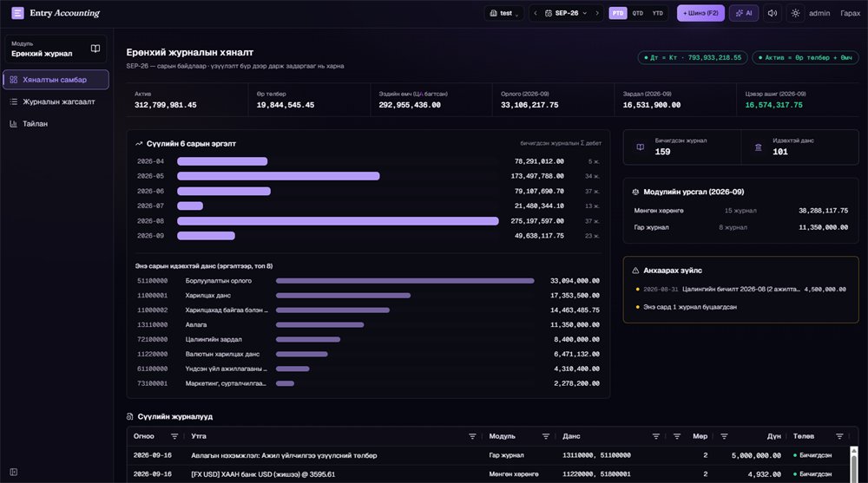Click the Борлуулалтын орлого account bar

405,281
